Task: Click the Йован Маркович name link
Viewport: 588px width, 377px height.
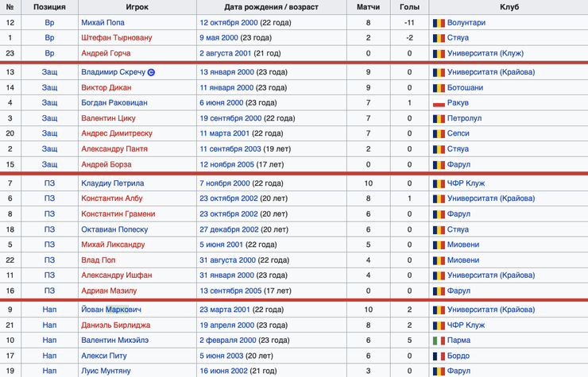Action: tap(110, 310)
